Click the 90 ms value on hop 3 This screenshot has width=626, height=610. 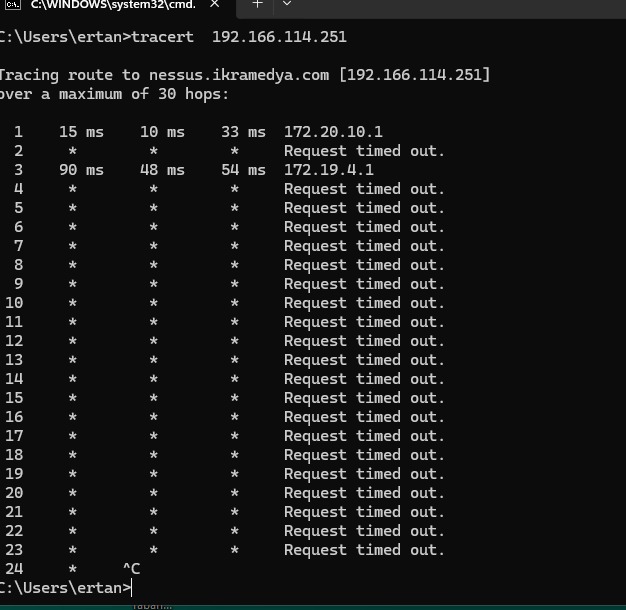[81, 170]
